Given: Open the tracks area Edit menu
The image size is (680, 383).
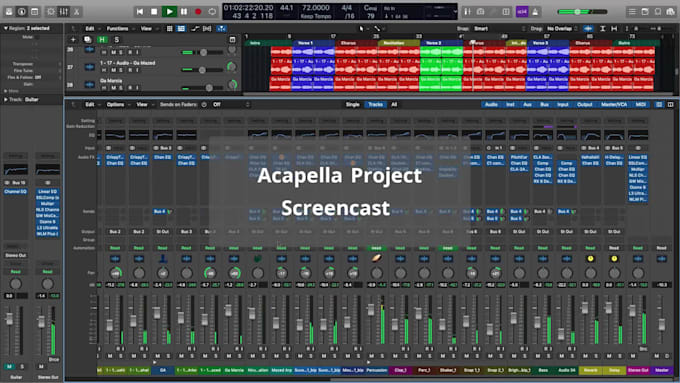Looking at the screenshot, I should [x=90, y=29].
